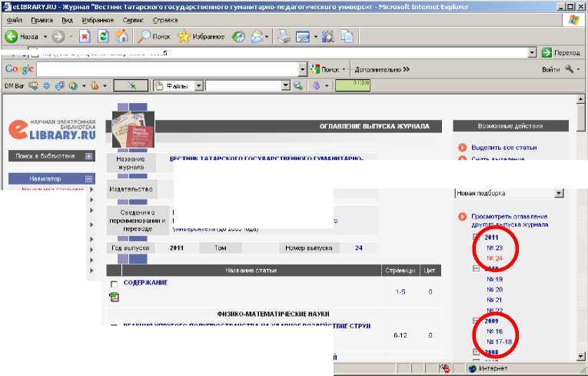Expand the Поиск в библиотеке panel

point(88,156)
